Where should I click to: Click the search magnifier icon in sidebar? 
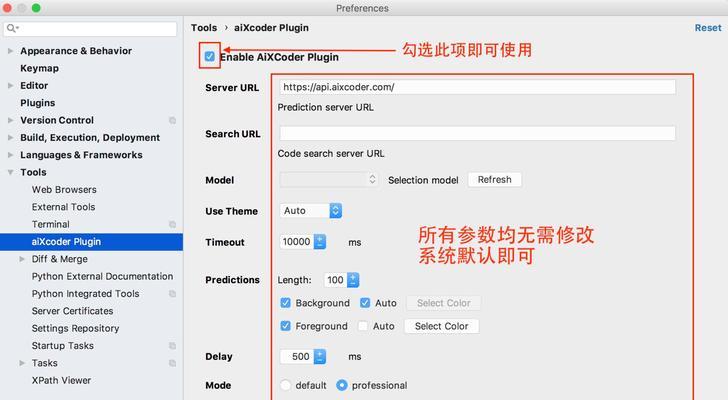(x=12, y=28)
